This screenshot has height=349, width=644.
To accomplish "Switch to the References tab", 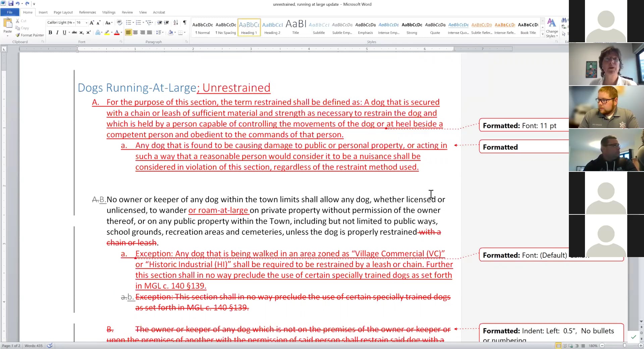I will 87,12.
